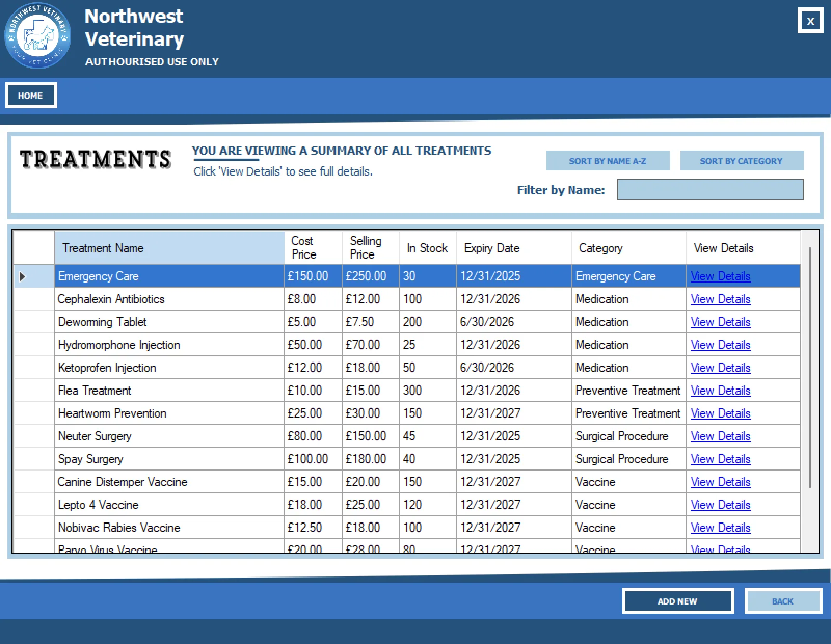Image resolution: width=831 pixels, height=644 pixels.
Task: Select the Deworming Tablet name cell
Action: pyautogui.click(x=169, y=322)
